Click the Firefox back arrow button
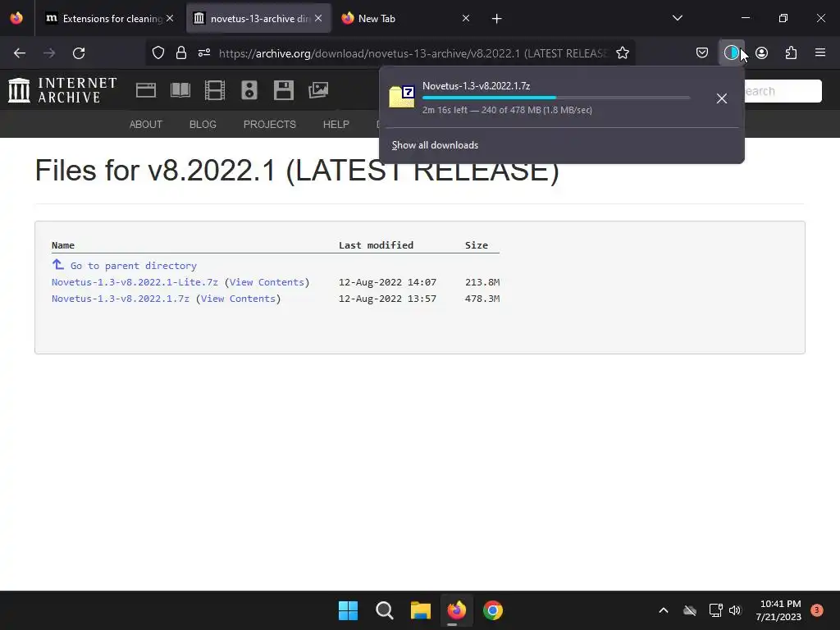 (x=20, y=53)
